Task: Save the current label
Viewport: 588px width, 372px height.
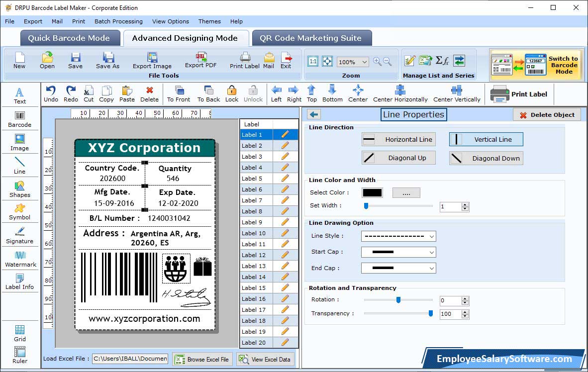Action: coord(76,61)
